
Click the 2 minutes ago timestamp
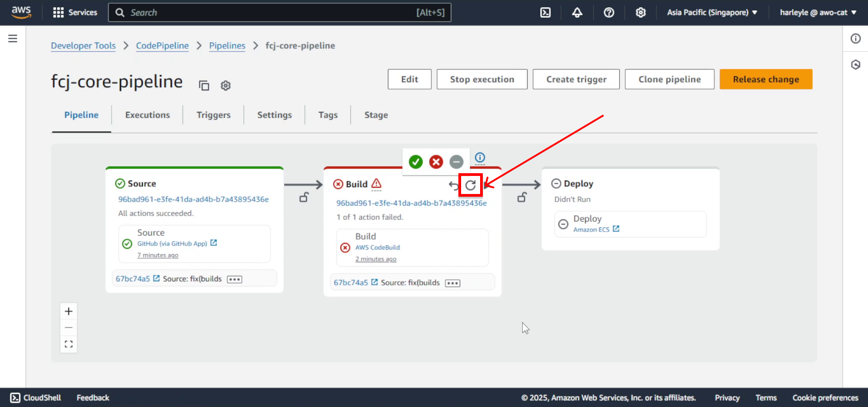[x=376, y=259]
